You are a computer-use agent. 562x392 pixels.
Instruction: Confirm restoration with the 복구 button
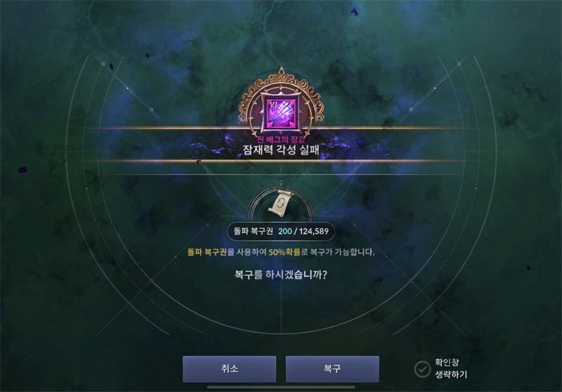click(332, 369)
